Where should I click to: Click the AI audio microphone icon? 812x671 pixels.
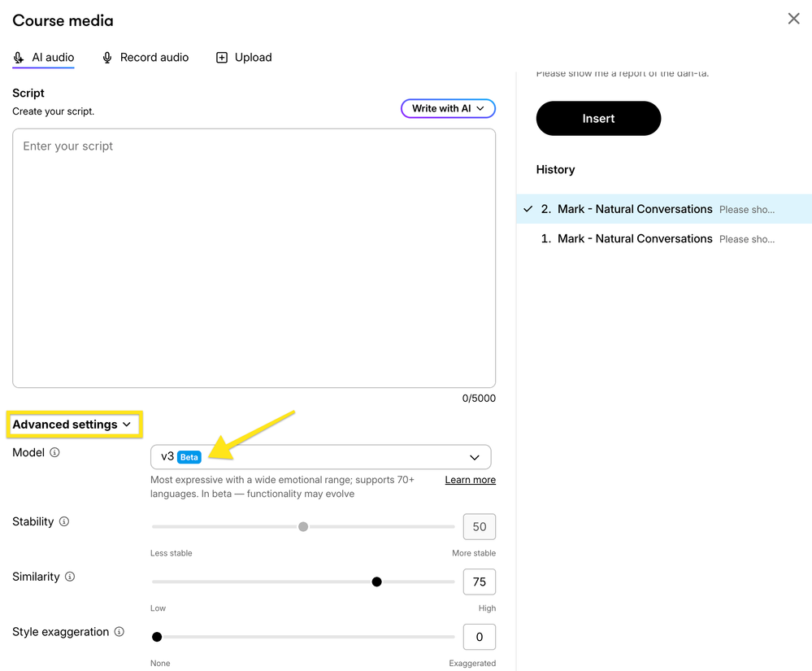pos(19,58)
